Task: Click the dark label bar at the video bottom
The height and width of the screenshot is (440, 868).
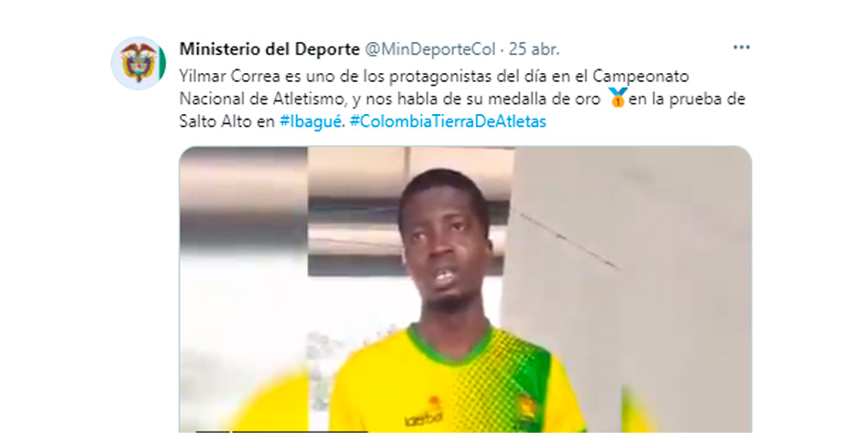Action: click(x=282, y=431)
